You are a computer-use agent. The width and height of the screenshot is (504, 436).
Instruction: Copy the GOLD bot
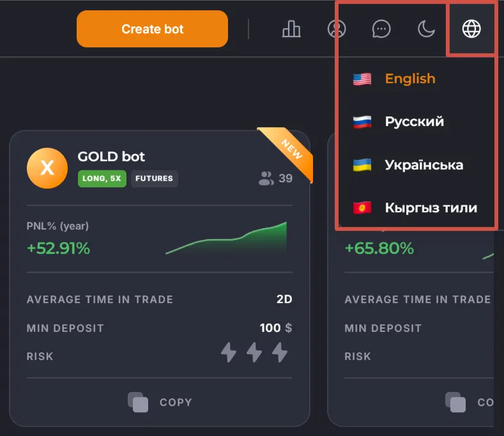click(160, 402)
